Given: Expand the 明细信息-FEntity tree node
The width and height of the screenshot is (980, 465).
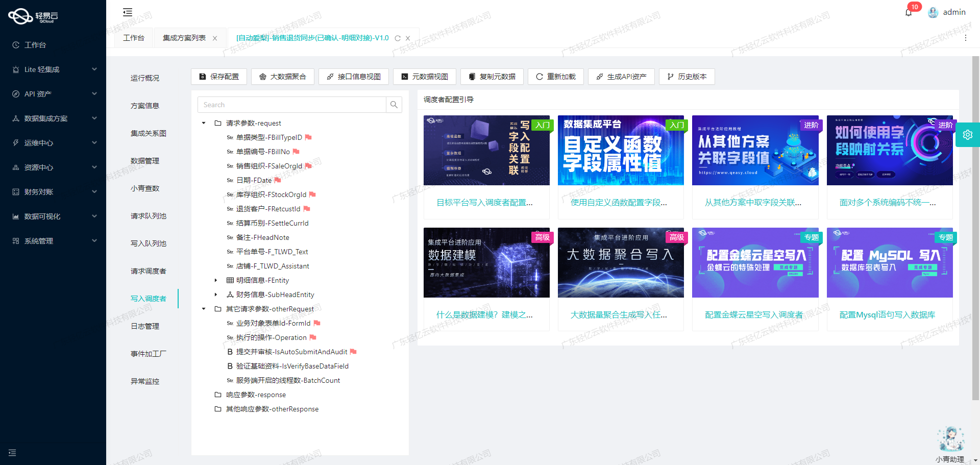Looking at the screenshot, I should [215, 280].
